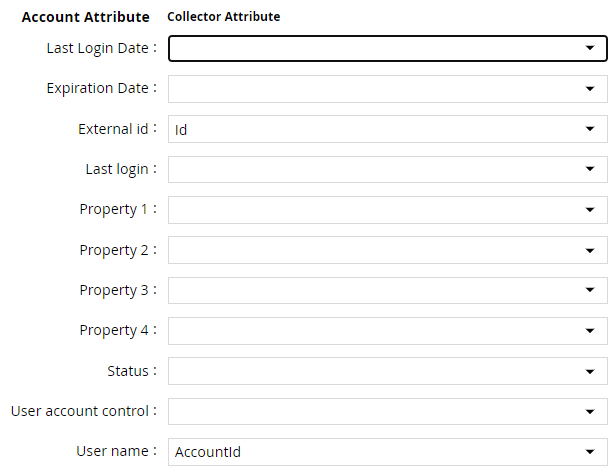Click the Collector Attribute column header

coord(224,16)
